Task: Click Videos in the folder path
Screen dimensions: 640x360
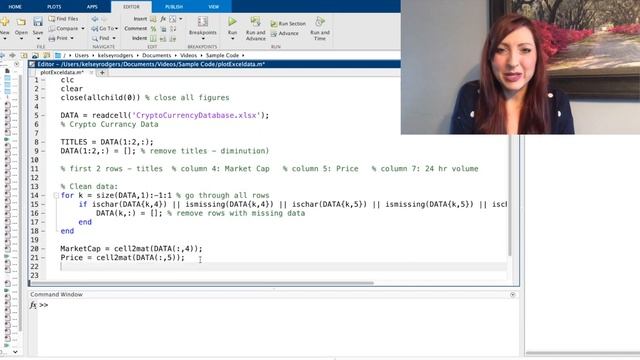Action: point(188,55)
